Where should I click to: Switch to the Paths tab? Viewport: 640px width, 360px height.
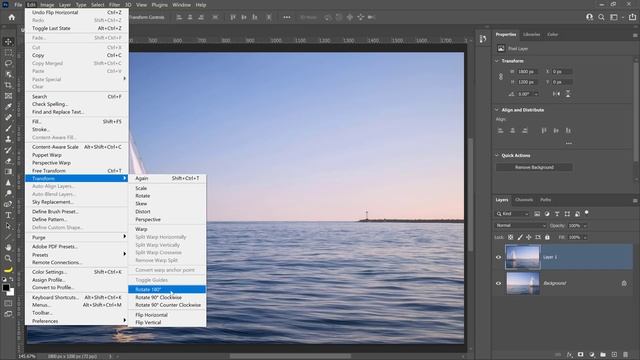(546, 200)
